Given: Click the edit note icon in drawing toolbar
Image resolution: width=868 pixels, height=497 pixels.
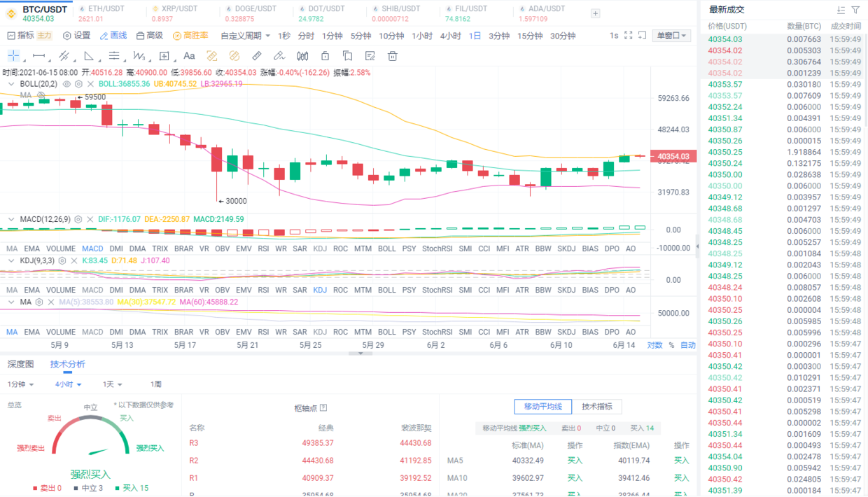Looking at the screenshot, I should 370,56.
